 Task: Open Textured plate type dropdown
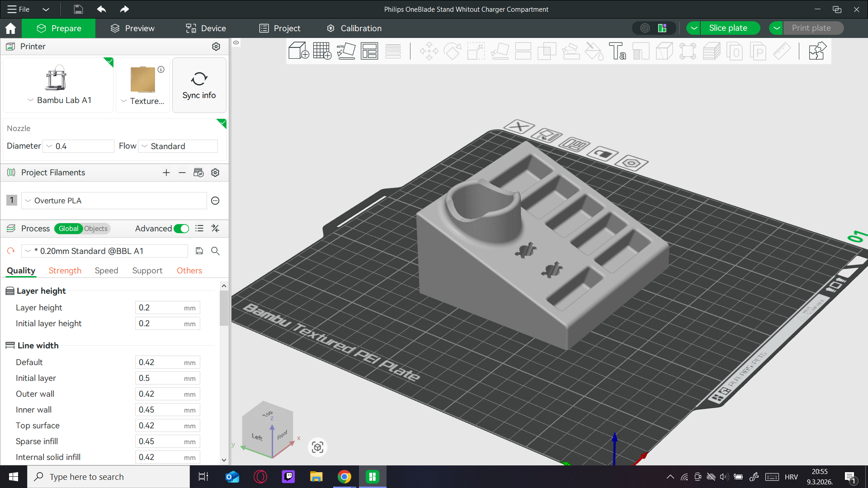[123, 101]
